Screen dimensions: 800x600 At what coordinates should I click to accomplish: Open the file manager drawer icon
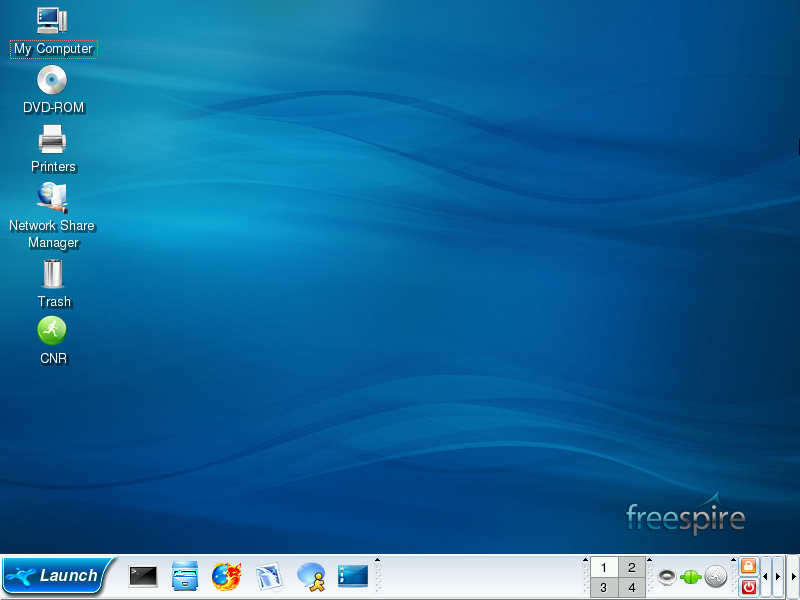click(x=185, y=576)
